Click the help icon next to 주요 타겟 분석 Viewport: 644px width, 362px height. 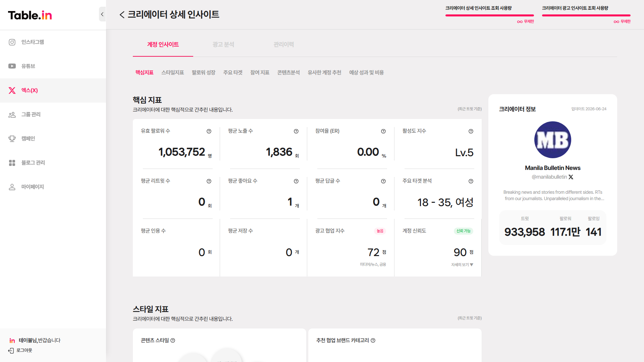(471, 181)
